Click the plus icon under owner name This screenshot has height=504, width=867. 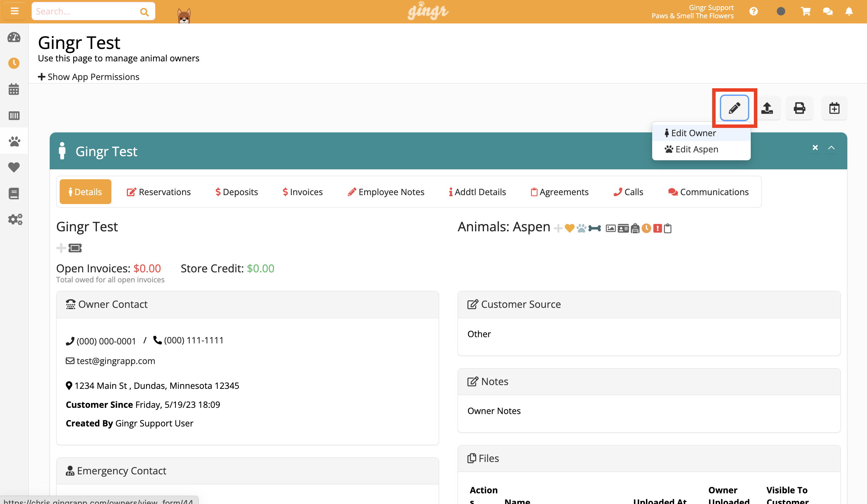tap(61, 248)
